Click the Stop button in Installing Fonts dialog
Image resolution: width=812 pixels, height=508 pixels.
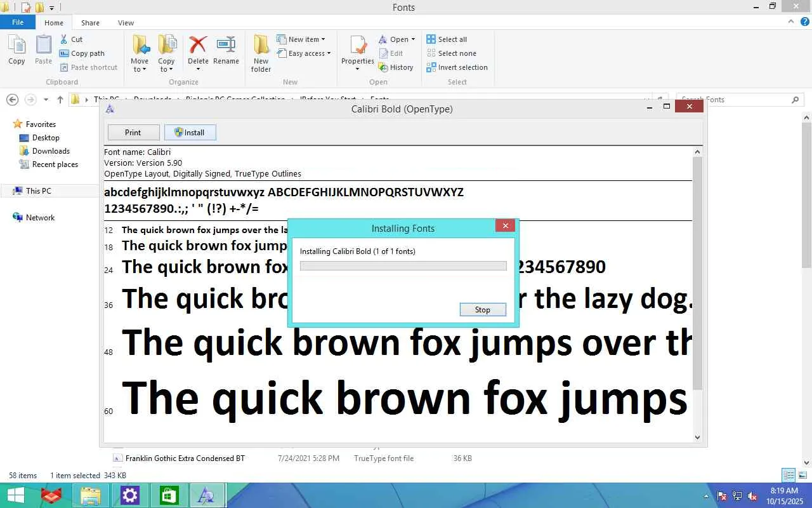(x=483, y=309)
